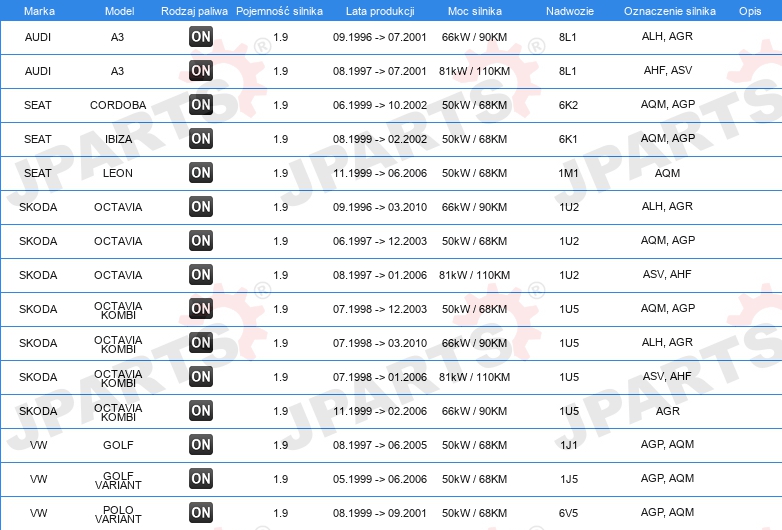
Task: Click the AQM engine code in Leon row
Action: pos(667,173)
